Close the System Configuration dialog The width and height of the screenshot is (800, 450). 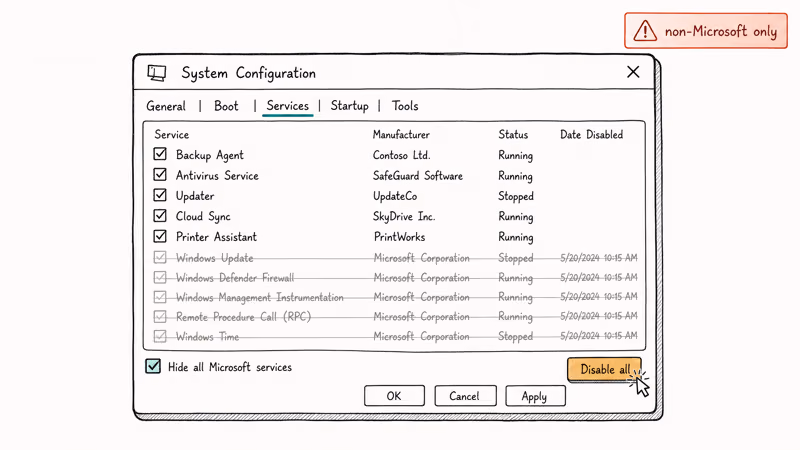pyautogui.click(x=633, y=72)
